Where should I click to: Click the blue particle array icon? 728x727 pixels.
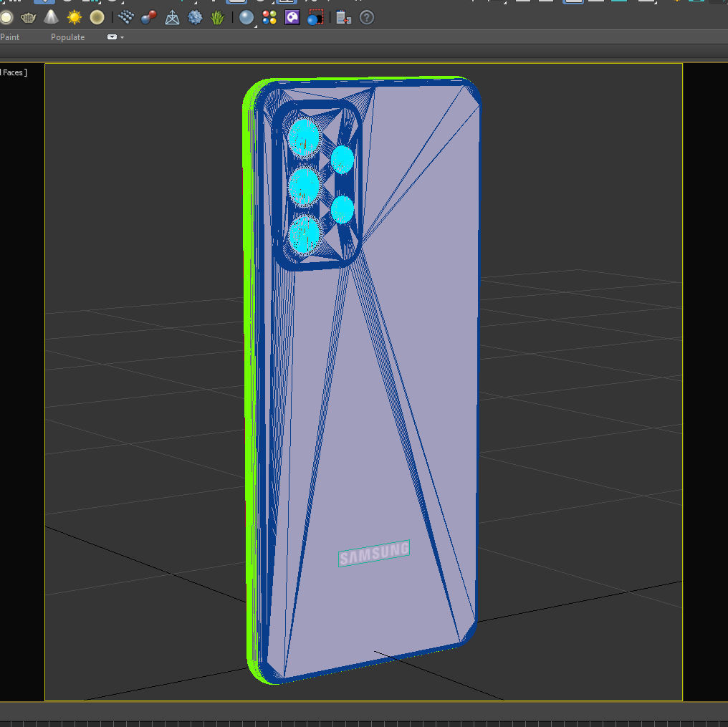tap(126, 18)
